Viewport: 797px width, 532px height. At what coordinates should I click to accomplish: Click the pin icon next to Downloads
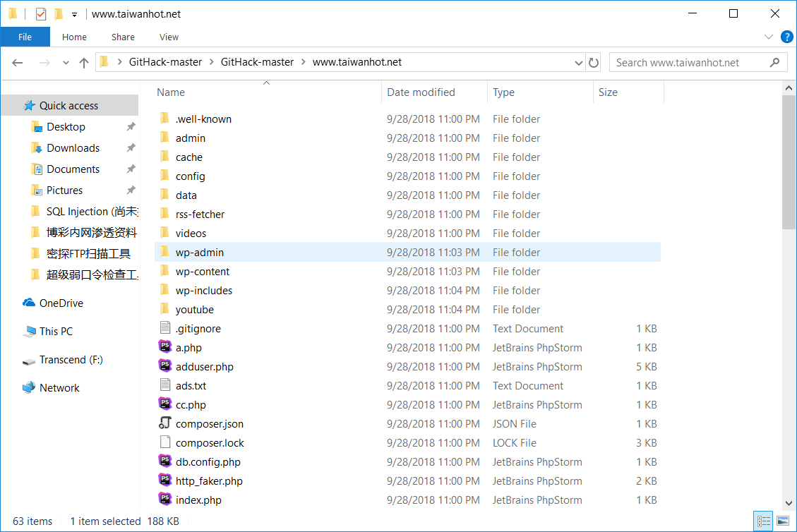(x=131, y=148)
